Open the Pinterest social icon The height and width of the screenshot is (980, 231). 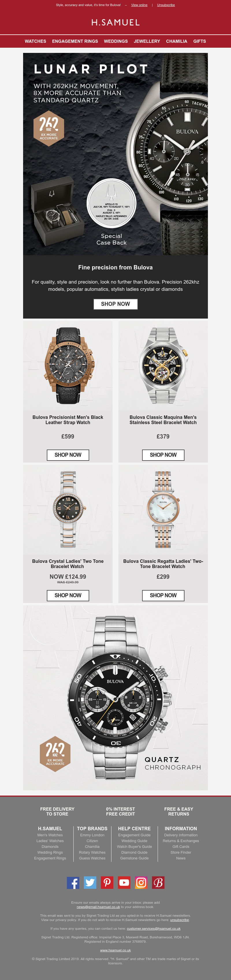[x=107, y=883]
